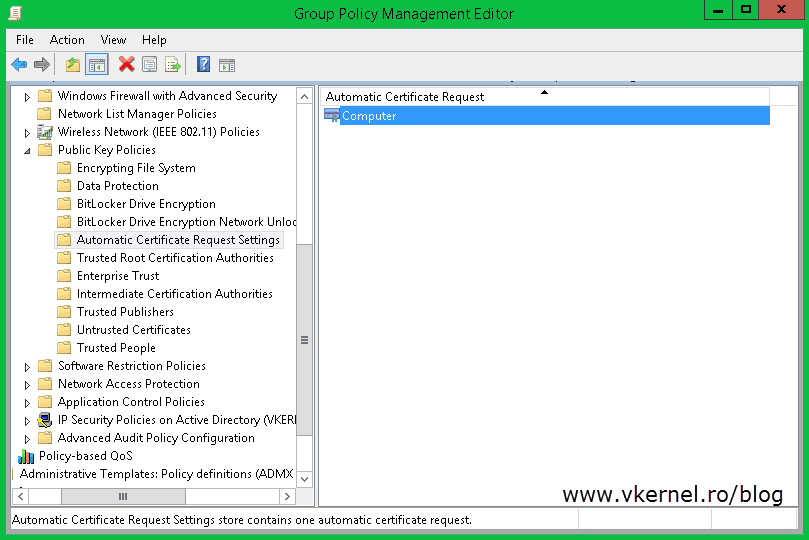Select Trusted Root Certification Authorities
The width and height of the screenshot is (809, 540).
coord(175,258)
